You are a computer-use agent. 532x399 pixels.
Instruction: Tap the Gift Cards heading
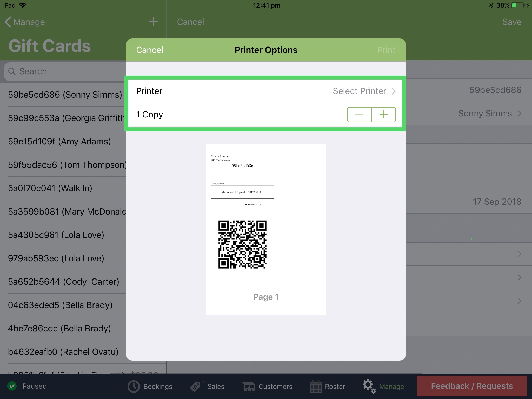point(50,46)
